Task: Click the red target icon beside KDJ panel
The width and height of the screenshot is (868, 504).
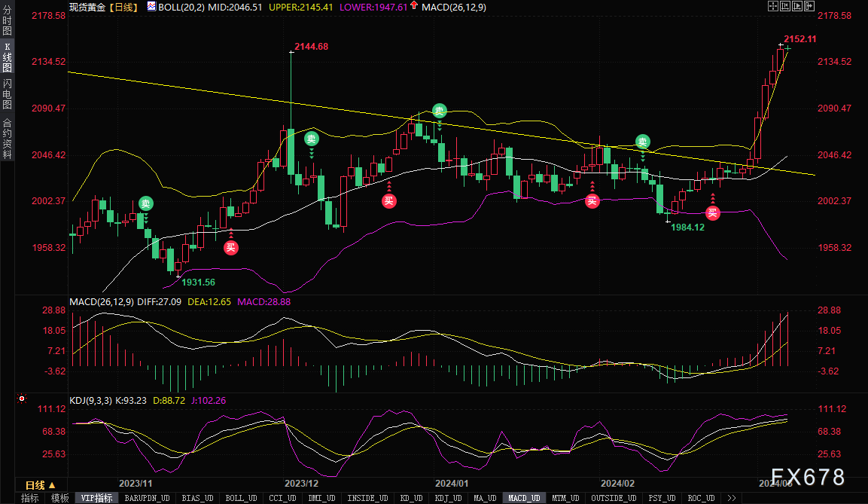Action: [x=22, y=399]
